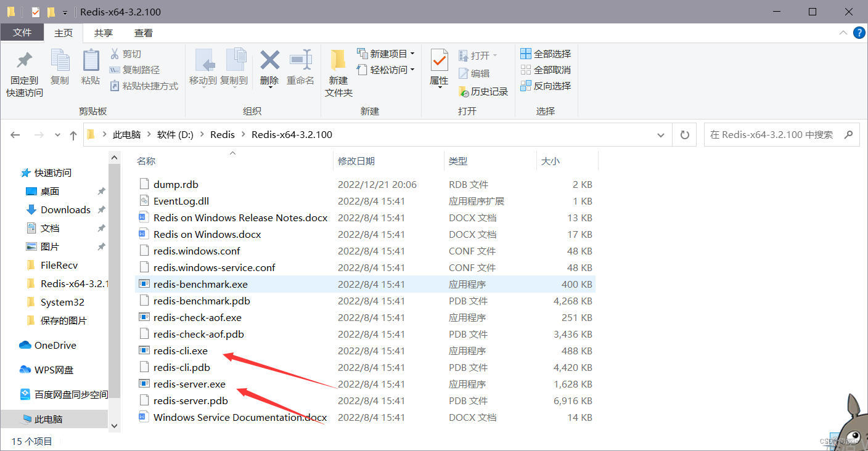Image resolution: width=868 pixels, height=451 pixels.
Task: Click the Copy to icon
Action: (x=235, y=60)
